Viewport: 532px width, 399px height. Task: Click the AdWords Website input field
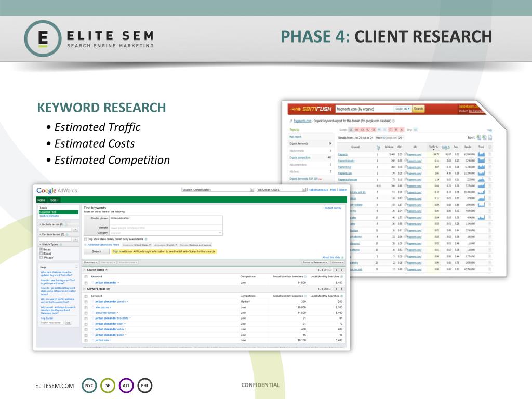coord(166,228)
